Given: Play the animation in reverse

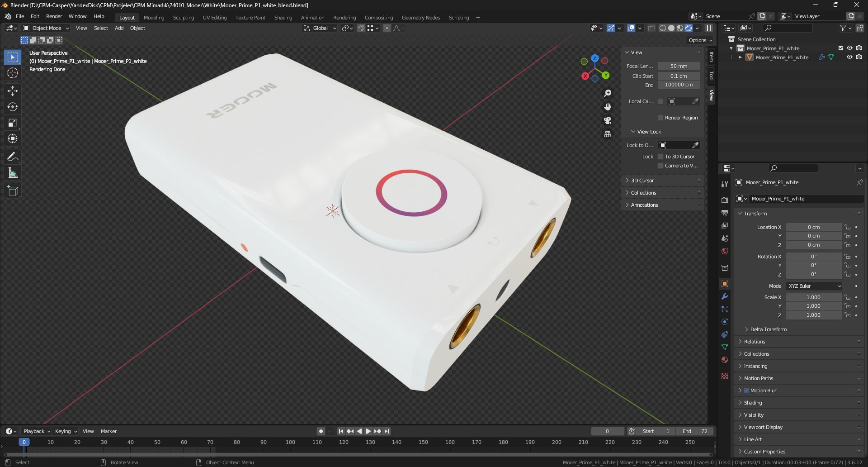Looking at the screenshot, I should (359, 431).
